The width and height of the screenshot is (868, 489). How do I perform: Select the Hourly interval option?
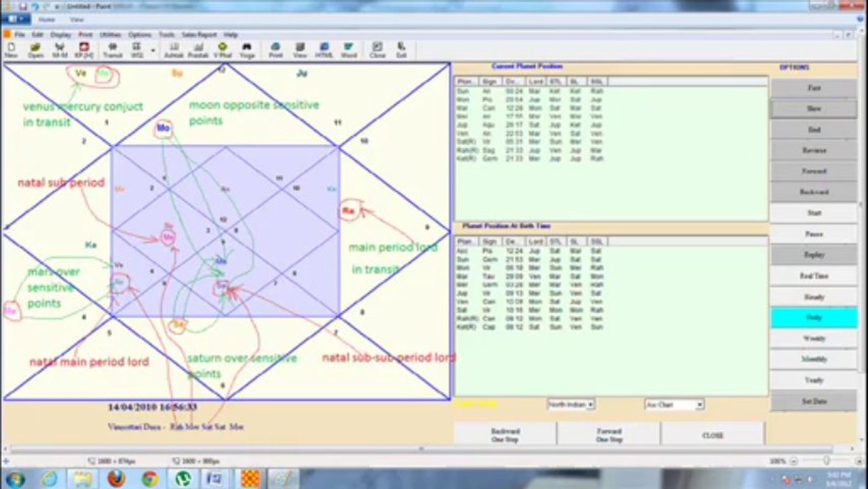[814, 297]
